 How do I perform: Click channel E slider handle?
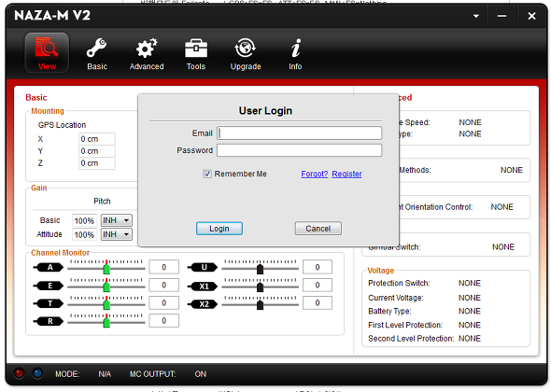[106, 287]
